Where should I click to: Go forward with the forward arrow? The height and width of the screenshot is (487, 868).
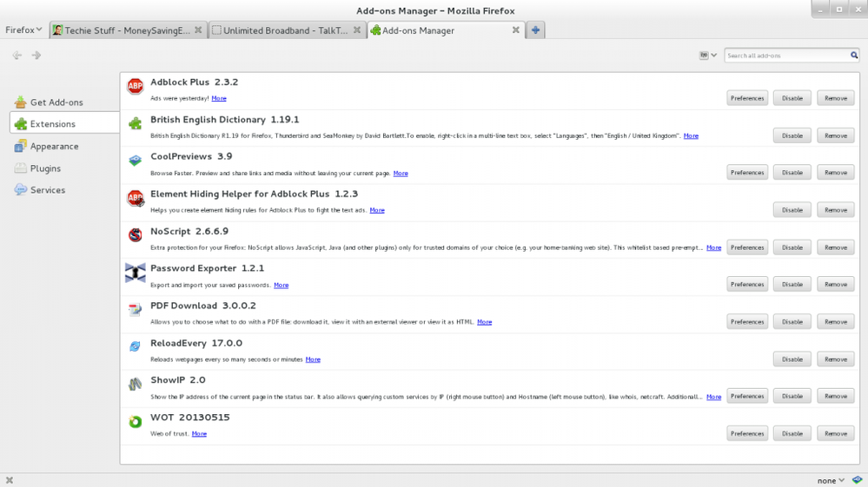(x=36, y=55)
